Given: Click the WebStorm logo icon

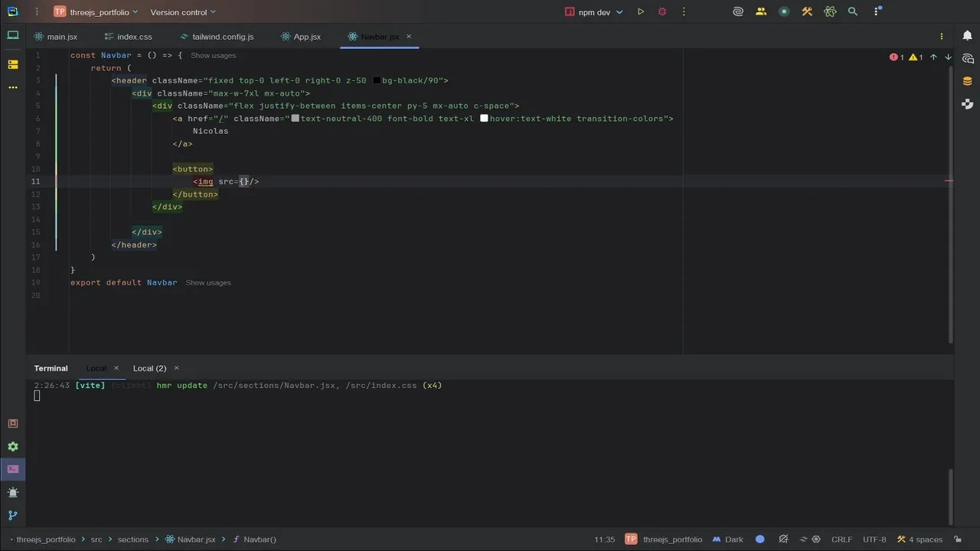Looking at the screenshot, I should 12,11.
